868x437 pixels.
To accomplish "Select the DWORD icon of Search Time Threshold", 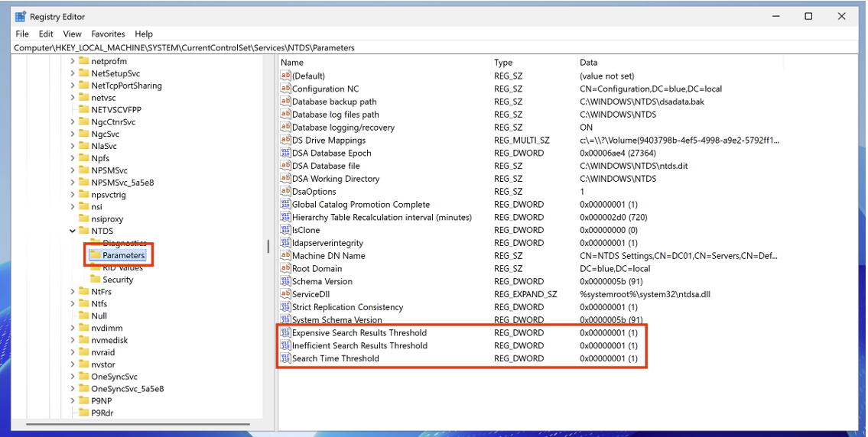I will (286, 358).
